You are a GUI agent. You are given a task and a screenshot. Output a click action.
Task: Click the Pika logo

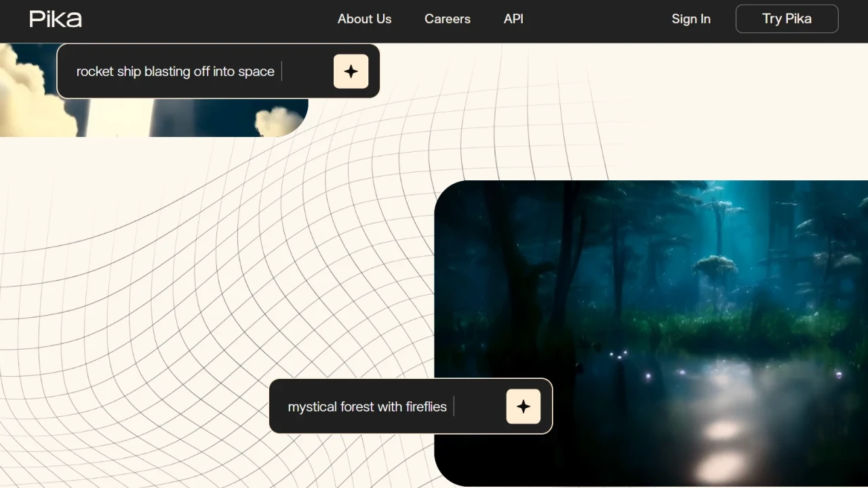tap(56, 19)
